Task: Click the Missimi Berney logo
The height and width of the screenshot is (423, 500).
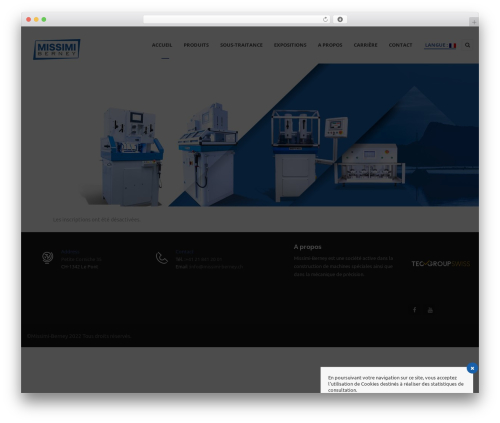Action: pyautogui.click(x=57, y=49)
